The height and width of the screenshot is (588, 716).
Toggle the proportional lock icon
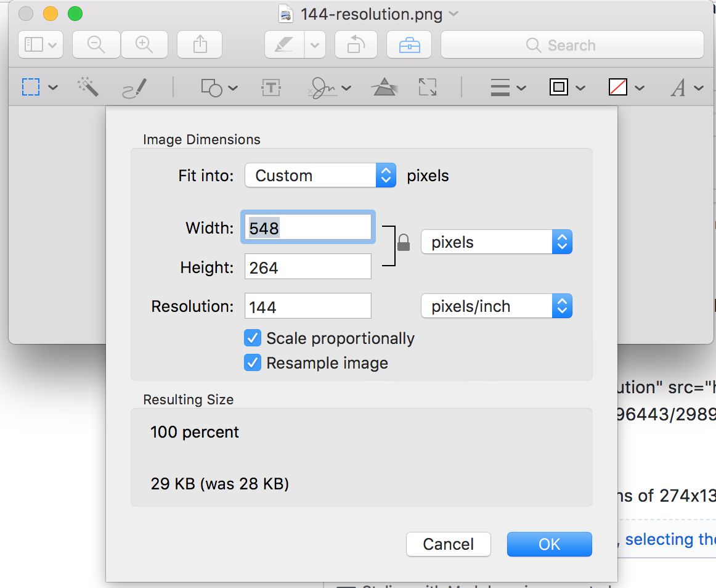coord(404,243)
